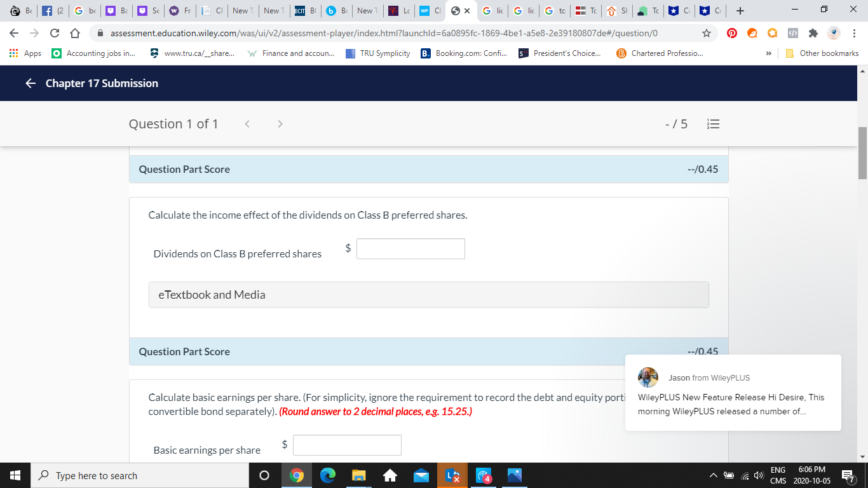Open the Chrome extensions puzzle icon
Viewport: 868px width, 488px height.
[x=813, y=33]
